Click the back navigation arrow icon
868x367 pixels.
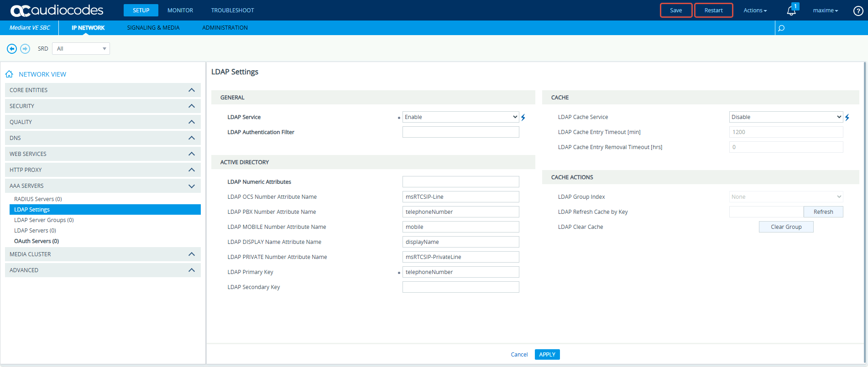(12, 49)
